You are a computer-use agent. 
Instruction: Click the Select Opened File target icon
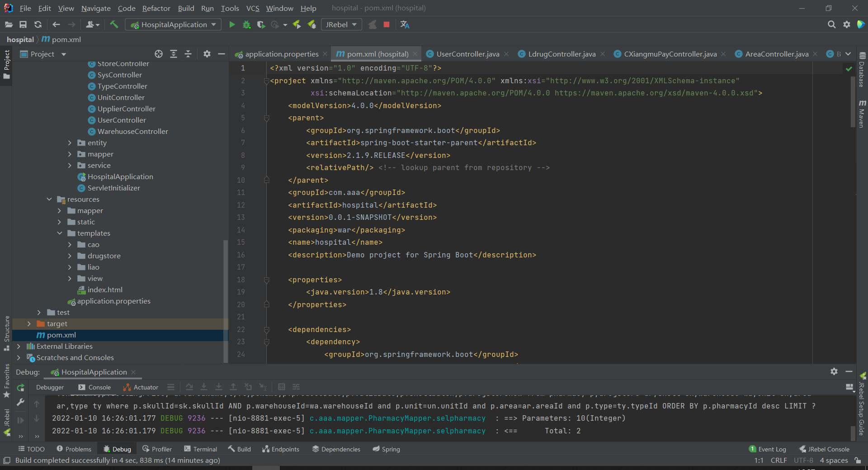point(159,54)
